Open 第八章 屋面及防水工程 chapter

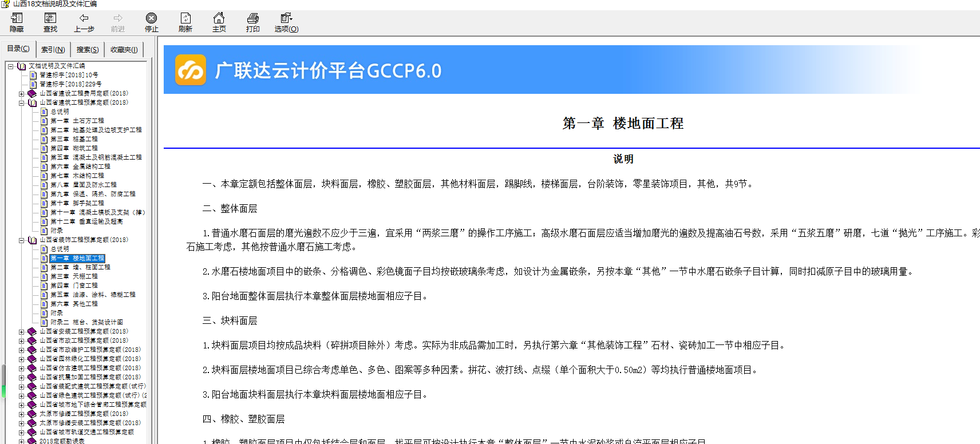[84, 185]
